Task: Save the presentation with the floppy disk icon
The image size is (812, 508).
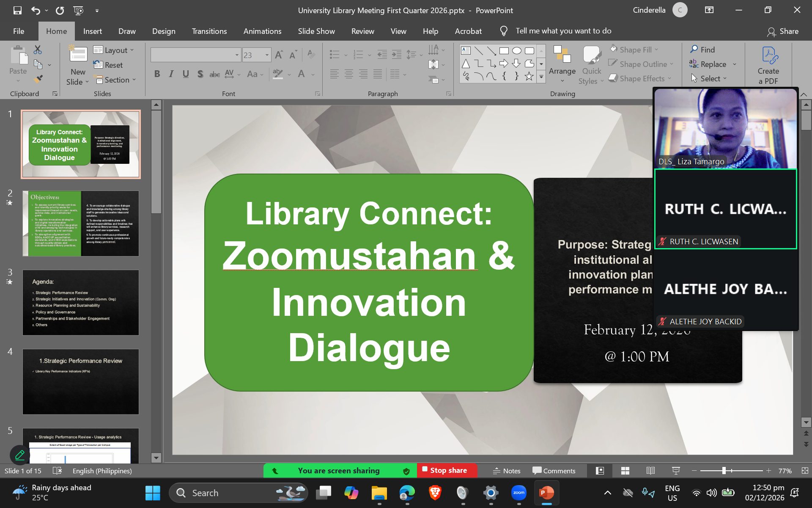Action: point(17,11)
